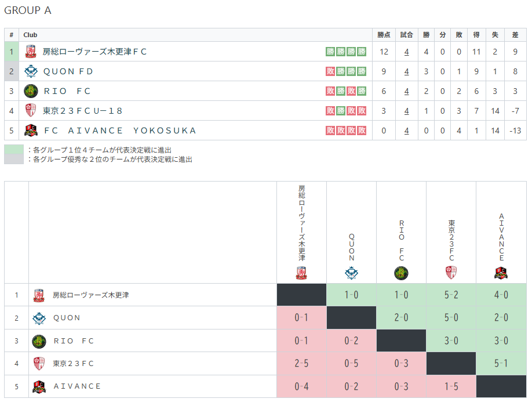
Task: Click the AIVANCE logo in matrix row five
Action: 39,386
